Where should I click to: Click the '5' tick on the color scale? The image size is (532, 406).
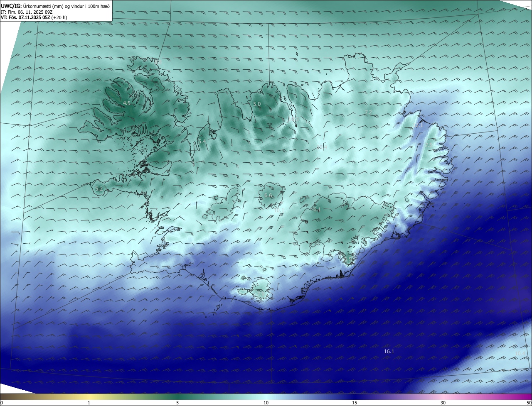click(x=177, y=403)
